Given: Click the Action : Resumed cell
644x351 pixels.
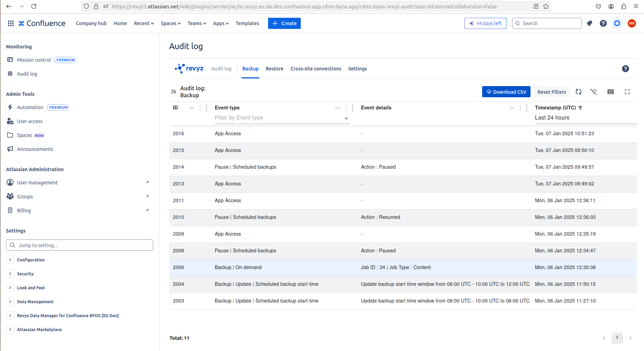Looking at the screenshot, I should pyautogui.click(x=380, y=217).
